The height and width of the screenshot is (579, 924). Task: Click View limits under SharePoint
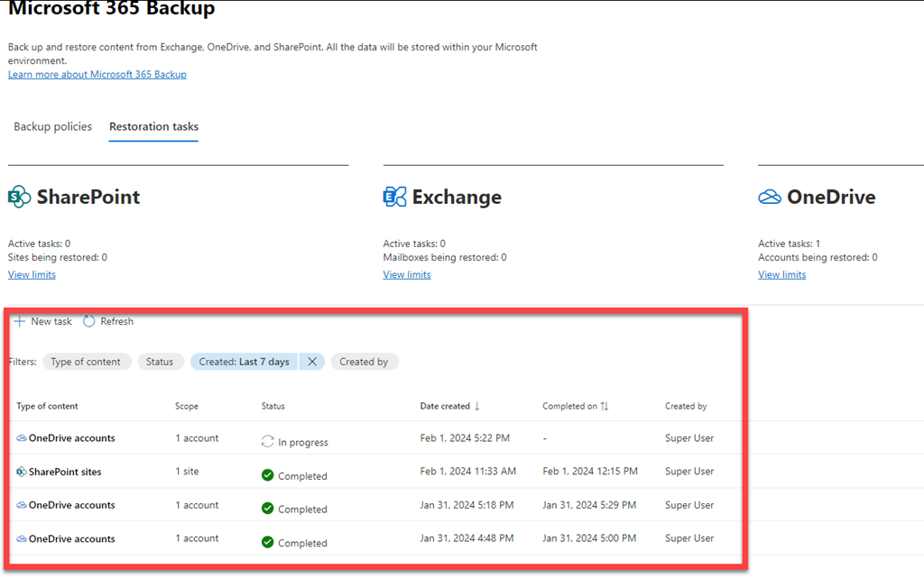pyautogui.click(x=32, y=275)
